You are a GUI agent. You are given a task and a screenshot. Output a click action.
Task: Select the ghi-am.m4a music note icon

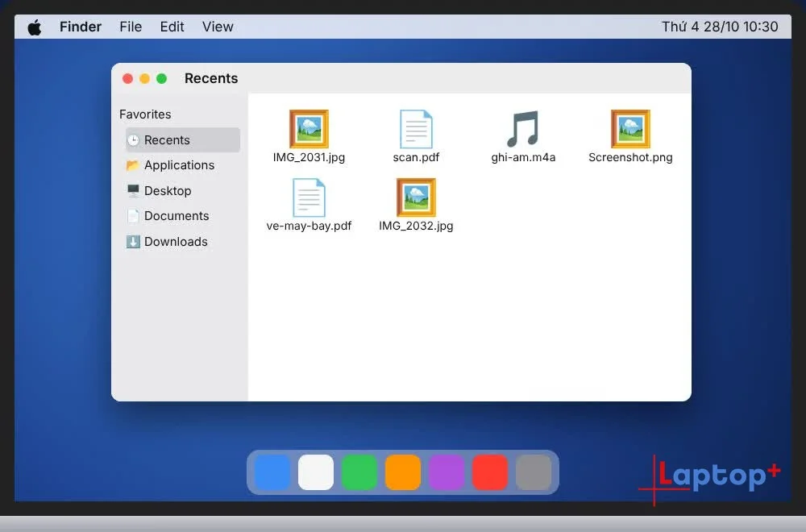click(523, 128)
